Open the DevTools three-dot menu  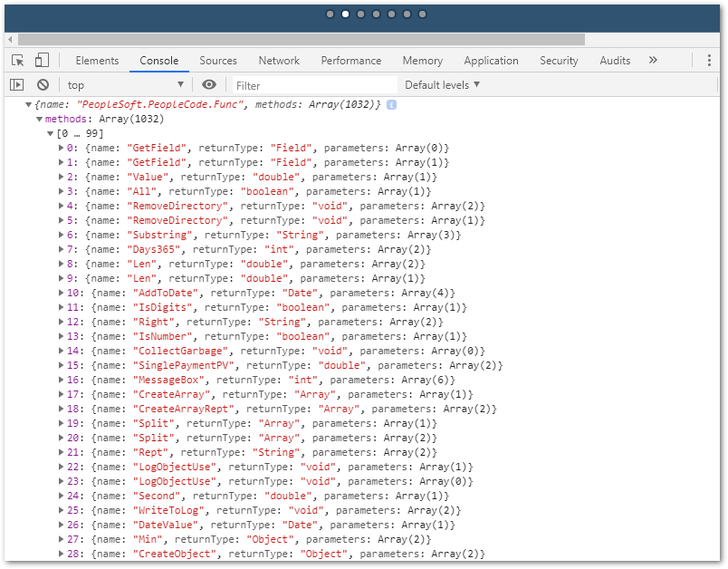click(709, 60)
